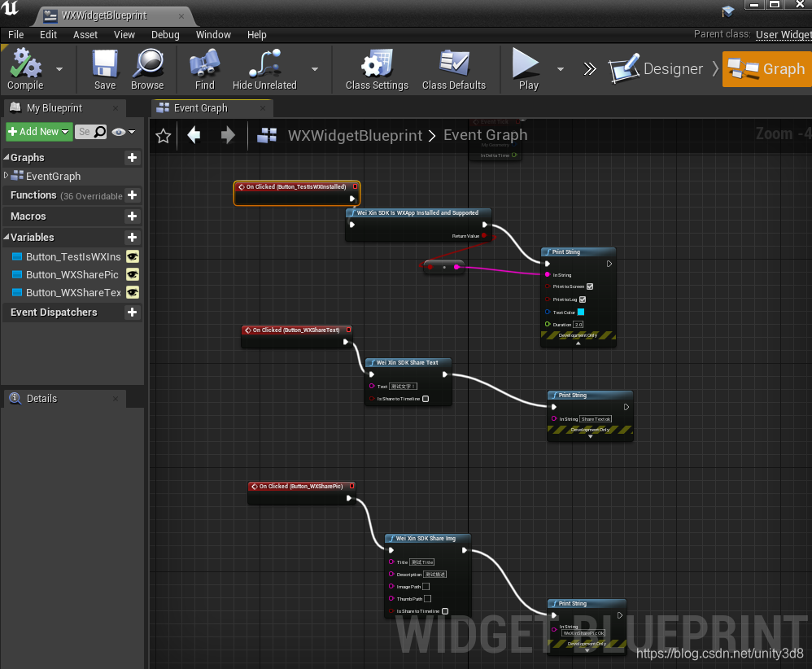This screenshot has height=669, width=812.
Task: Collapse the Variables section
Action: (7, 237)
